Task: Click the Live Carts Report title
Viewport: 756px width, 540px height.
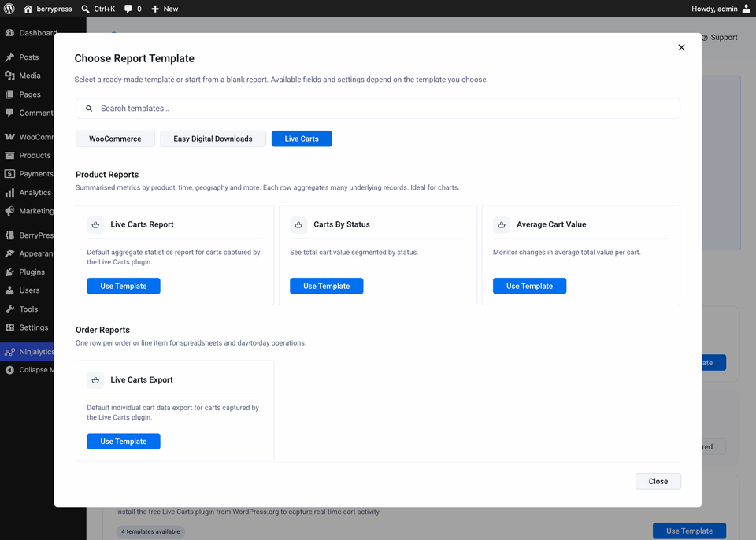Action: tap(142, 224)
